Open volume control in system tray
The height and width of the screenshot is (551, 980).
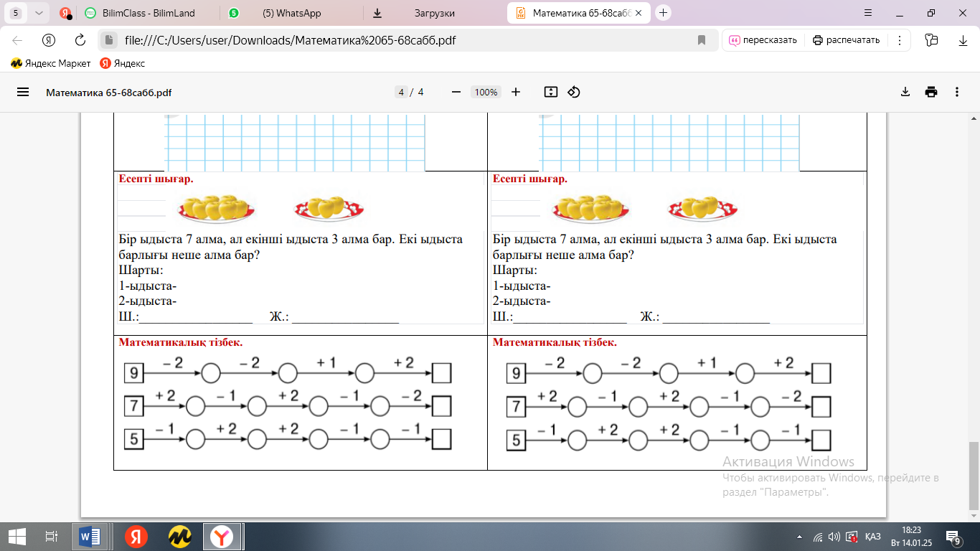[834, 537]
